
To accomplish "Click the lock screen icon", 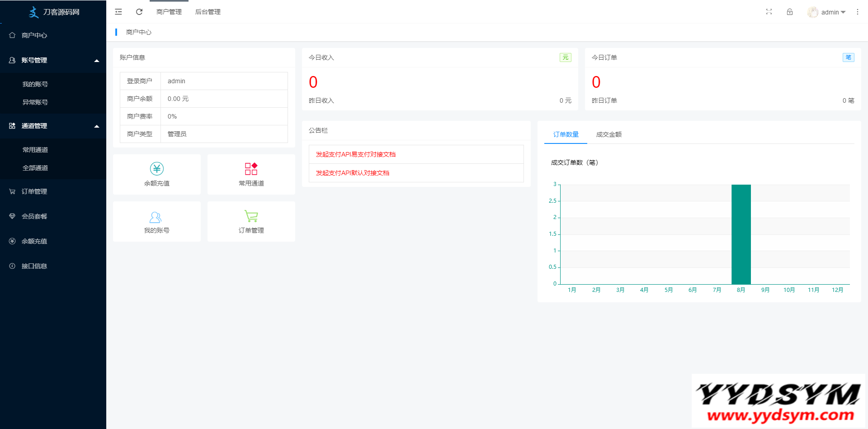I will (790, 12).
